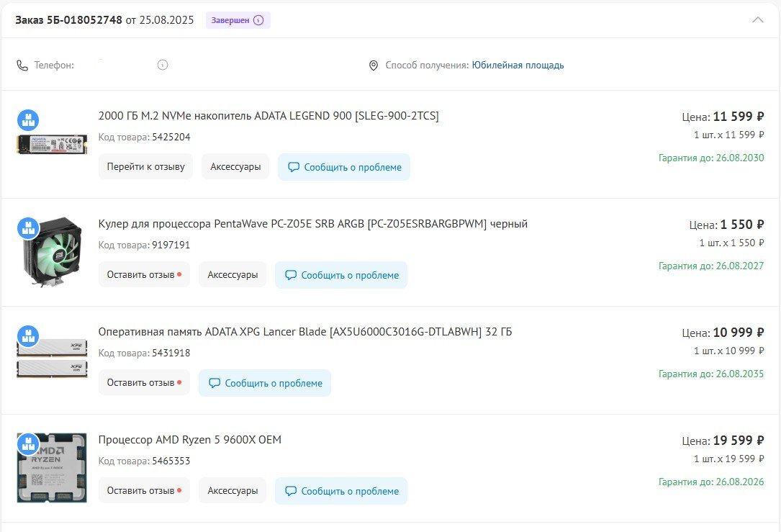Image resolution: width=781 pixels, height=532 pixels.
Task: Click the phone handset icon
Action: 22,66
